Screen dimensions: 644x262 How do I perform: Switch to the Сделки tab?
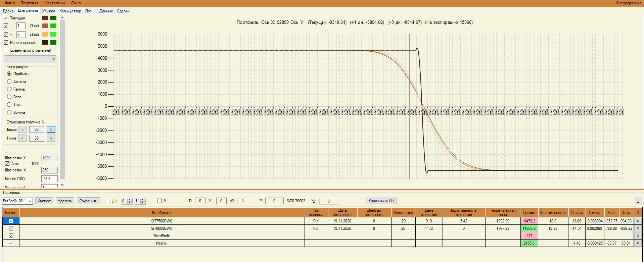[x=123, y=11]
